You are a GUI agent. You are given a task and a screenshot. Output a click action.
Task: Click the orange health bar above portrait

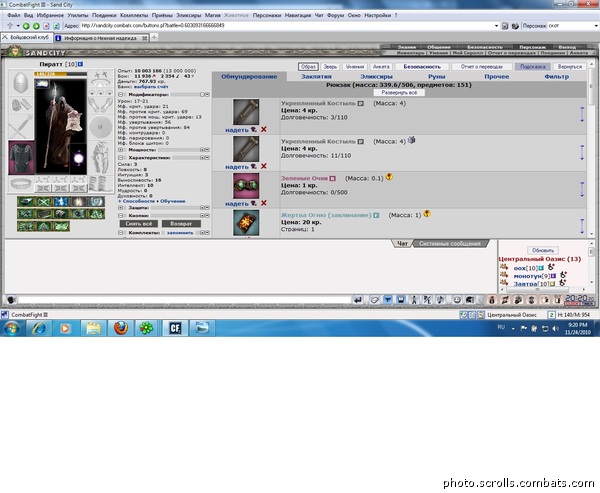[60, 74]
